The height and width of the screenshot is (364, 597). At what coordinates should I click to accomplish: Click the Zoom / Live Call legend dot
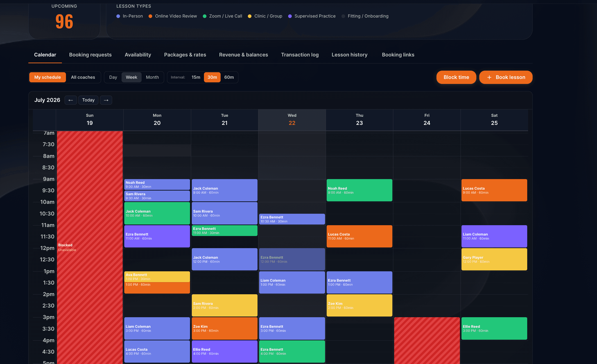(x=204, y=16)
